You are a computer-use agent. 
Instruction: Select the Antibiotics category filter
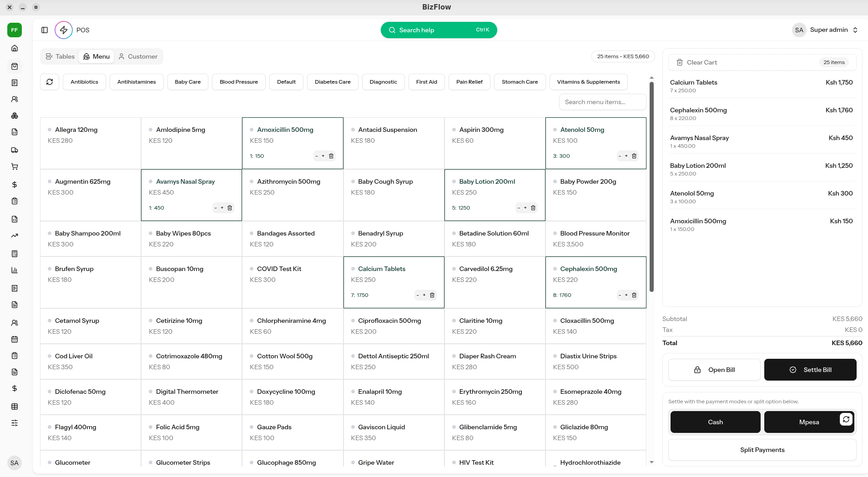(x=84, y=82)
